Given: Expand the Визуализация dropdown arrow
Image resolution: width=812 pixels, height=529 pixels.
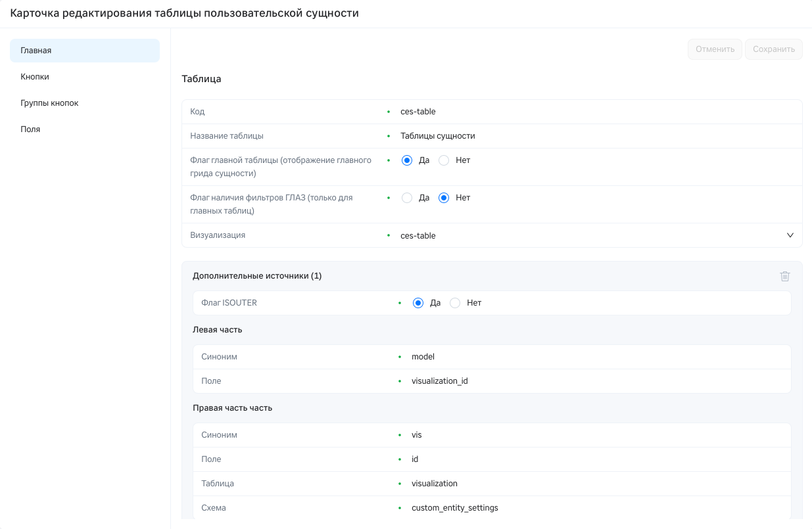Looking at the screenshot, I should pyautogui.click(x=790, y=235).
